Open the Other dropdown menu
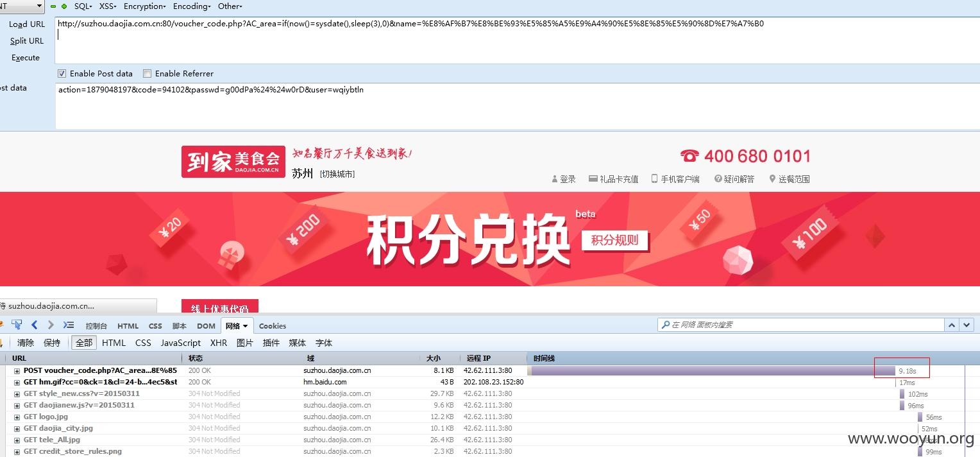This screenshot has height=457, width=980. click(x=230, y=6)
